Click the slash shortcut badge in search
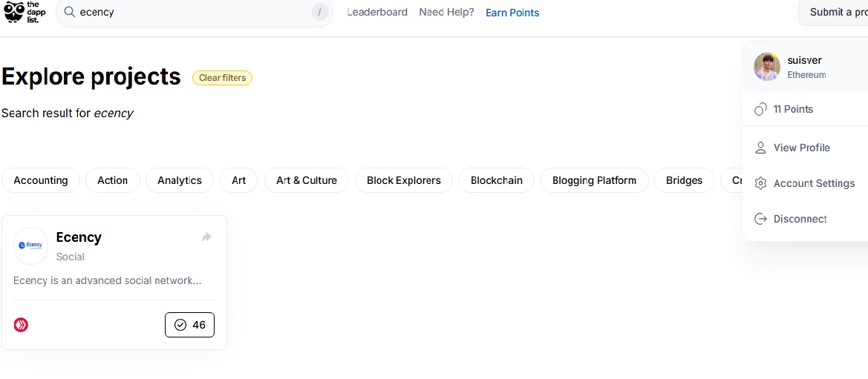Screen dimensions: 868x379 pyautogui.click(x=320, y=12)
